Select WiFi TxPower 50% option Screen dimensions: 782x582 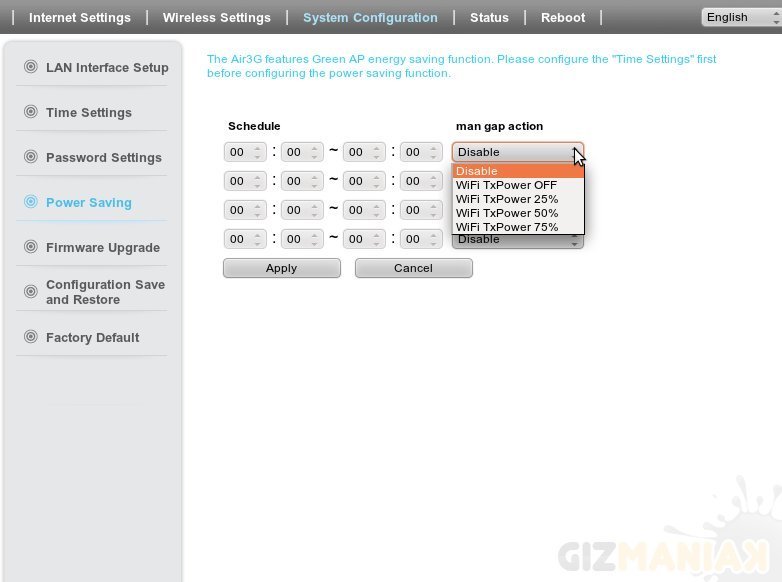[x=507, y=213]
